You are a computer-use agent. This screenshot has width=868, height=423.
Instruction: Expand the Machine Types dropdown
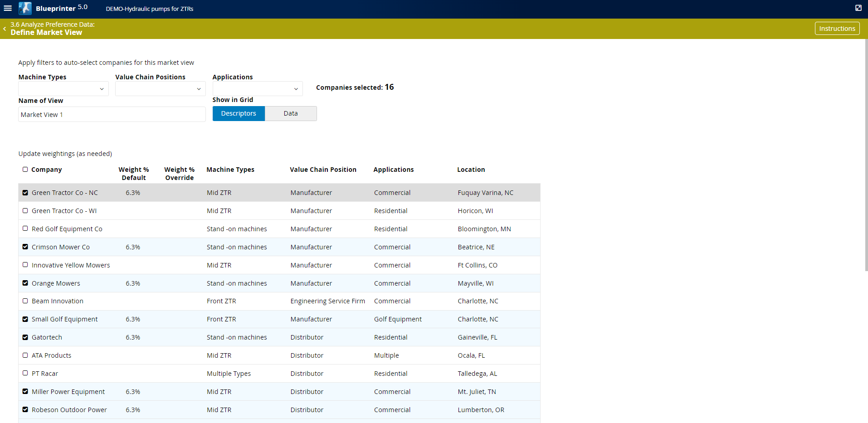coord(63,88)
